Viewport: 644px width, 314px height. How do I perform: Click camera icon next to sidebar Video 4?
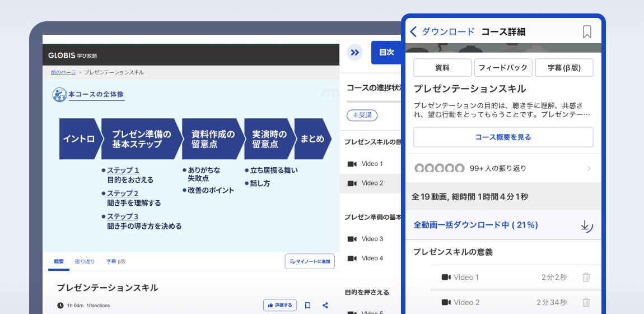[352, 258]
